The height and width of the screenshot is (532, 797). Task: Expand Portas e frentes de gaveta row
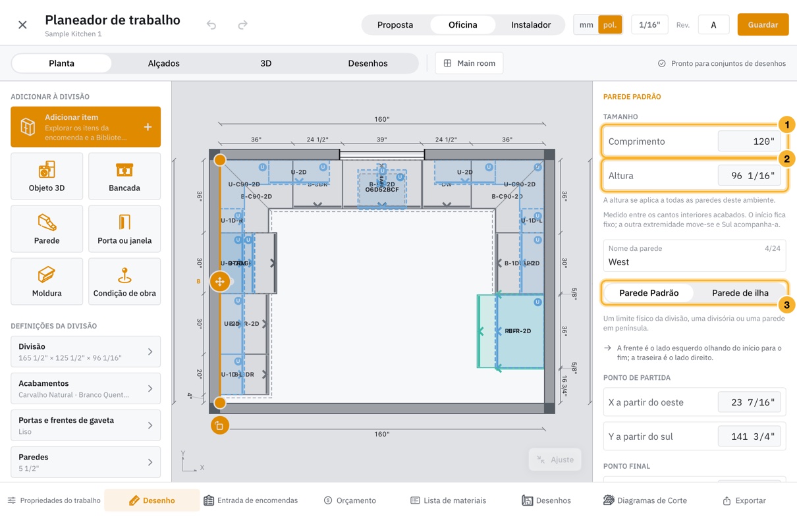86,425
